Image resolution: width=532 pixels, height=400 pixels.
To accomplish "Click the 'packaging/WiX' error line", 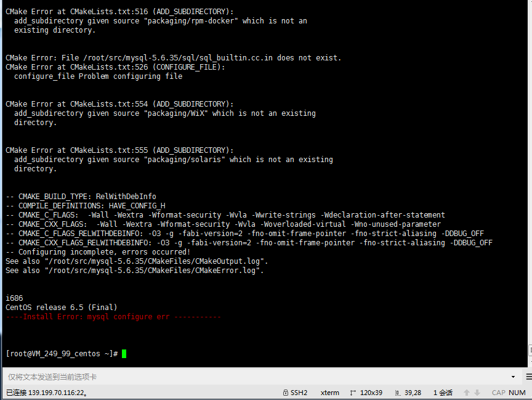I will pyautogui.click(x=165, y=113).
